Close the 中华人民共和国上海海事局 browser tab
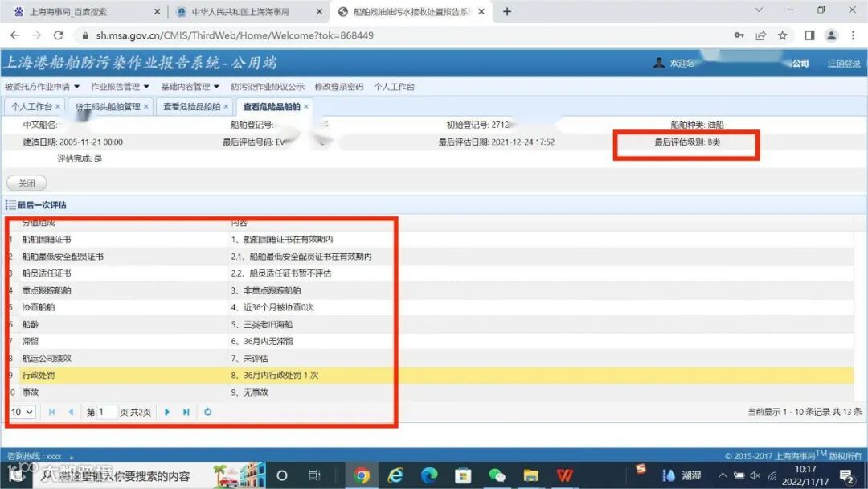Screen dimensions: 868x489 pos(319,11)
